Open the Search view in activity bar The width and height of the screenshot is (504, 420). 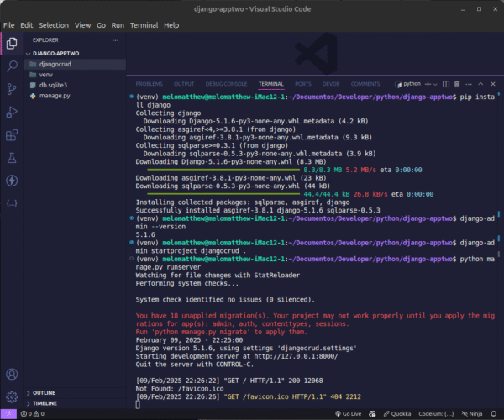point(12,66)
